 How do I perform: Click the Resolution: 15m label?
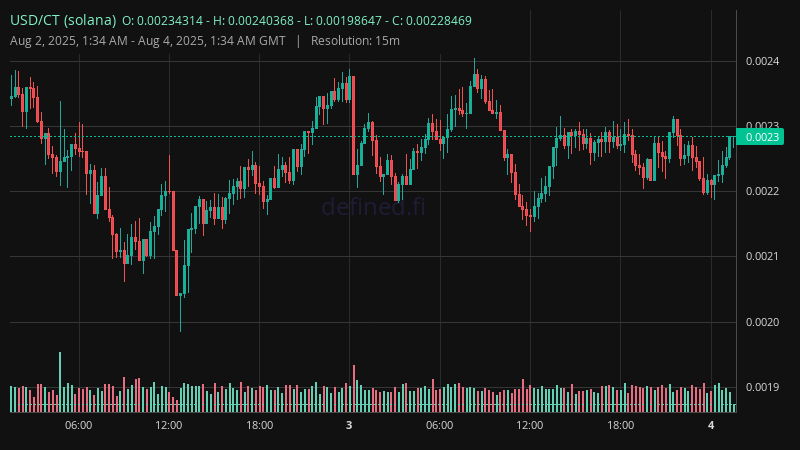(x=355, y=41)
